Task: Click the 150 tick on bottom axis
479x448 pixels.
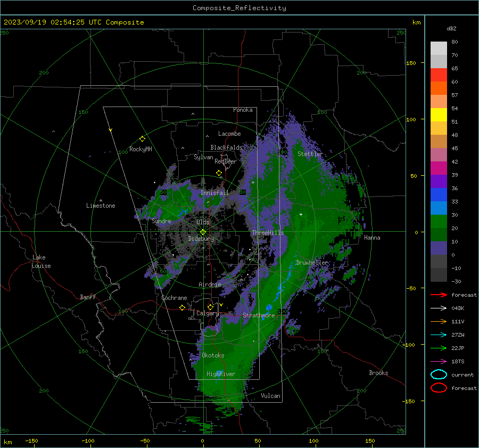Action: tap(370, 441)
